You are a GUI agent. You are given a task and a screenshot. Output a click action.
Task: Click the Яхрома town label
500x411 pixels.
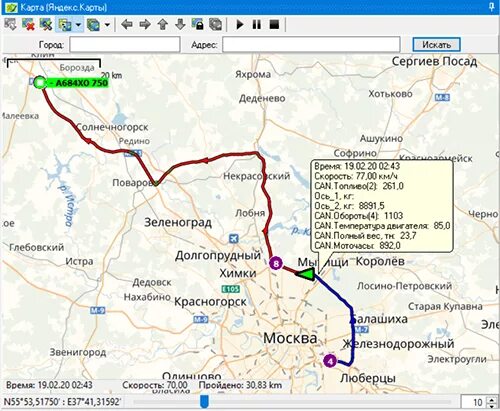pos(253,74)
